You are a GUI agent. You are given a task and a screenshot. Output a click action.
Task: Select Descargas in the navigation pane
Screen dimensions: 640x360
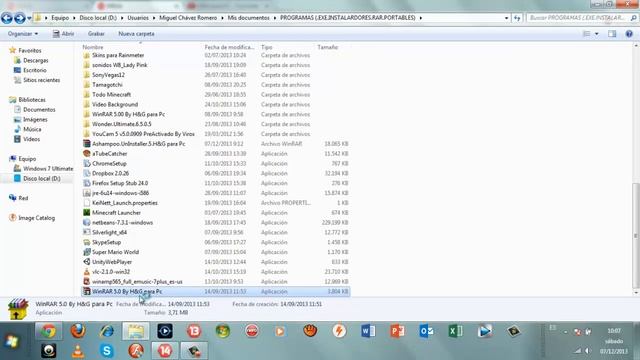coord(36,60)
